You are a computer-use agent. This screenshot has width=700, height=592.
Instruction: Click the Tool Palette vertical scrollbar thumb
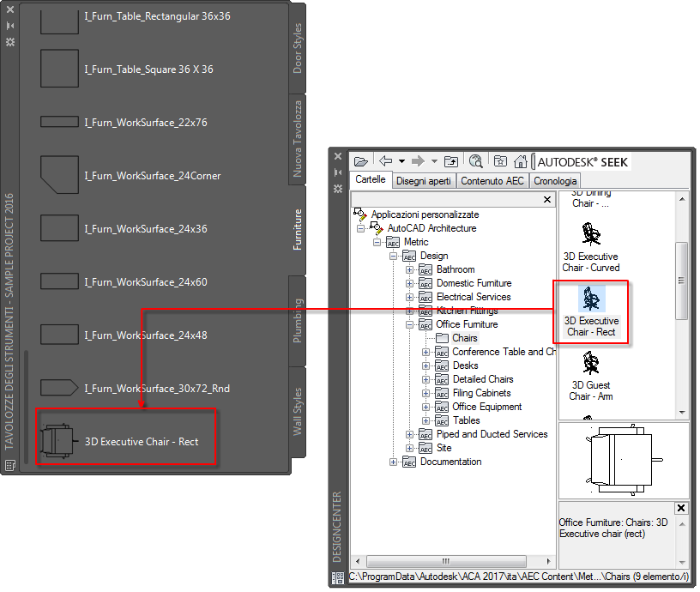[27, 407]
